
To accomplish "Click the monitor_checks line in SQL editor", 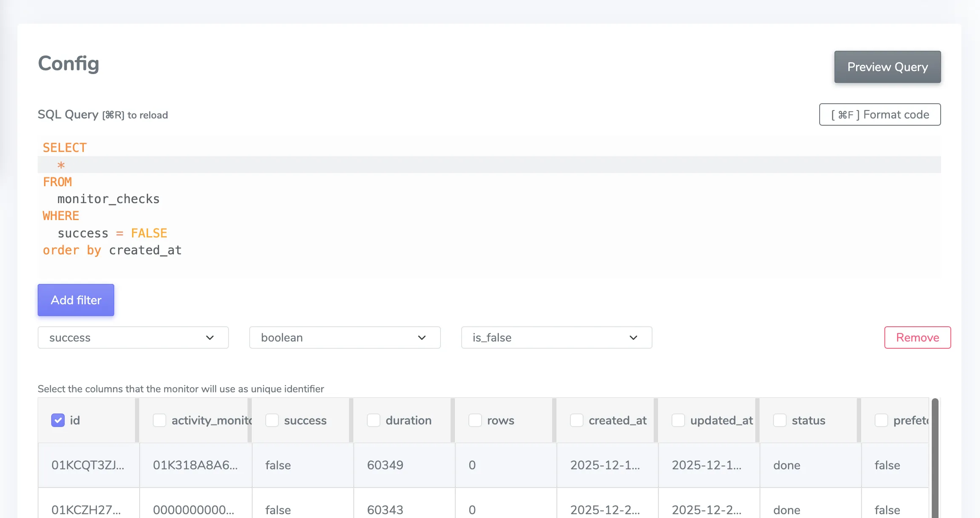I will click(108, 199).
